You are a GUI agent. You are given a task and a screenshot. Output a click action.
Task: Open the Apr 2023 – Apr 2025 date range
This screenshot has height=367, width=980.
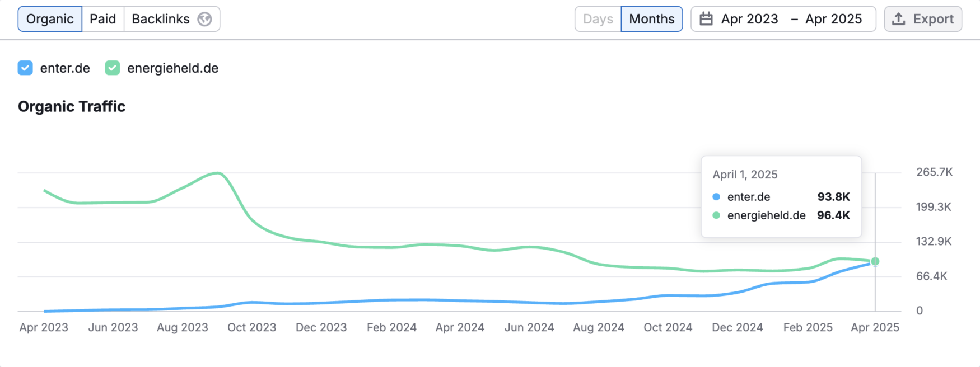[x=783, y=19]
